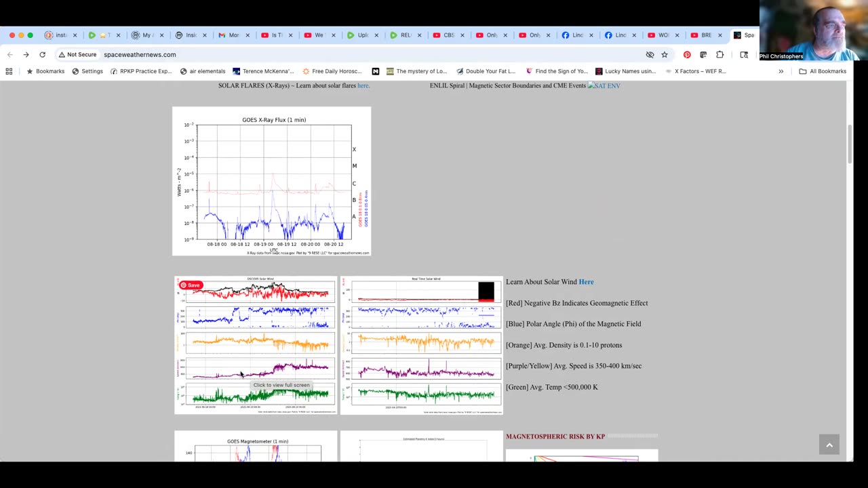Open X Factors – WEF R... bookmark

[x=695, y=71]
